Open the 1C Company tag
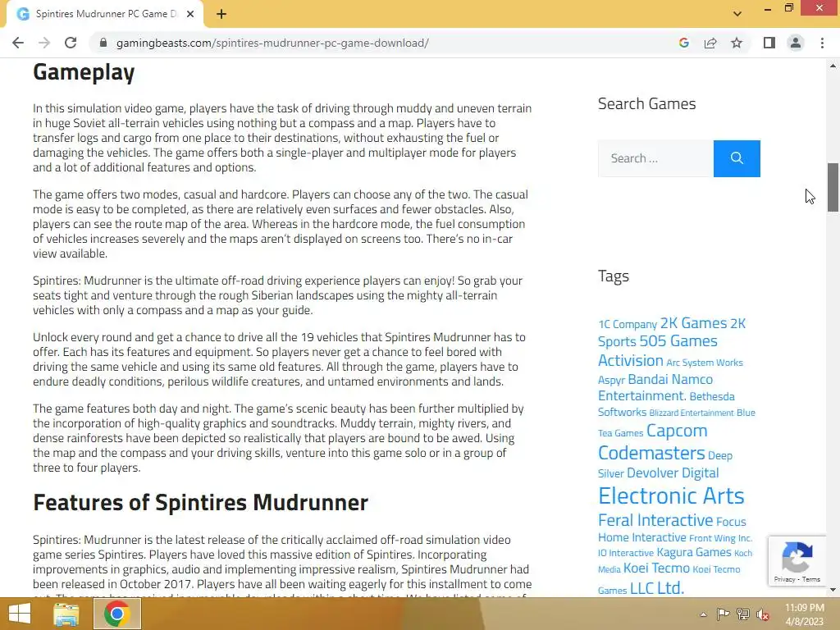This screenshot has height=630, width=840. (628, 324)
